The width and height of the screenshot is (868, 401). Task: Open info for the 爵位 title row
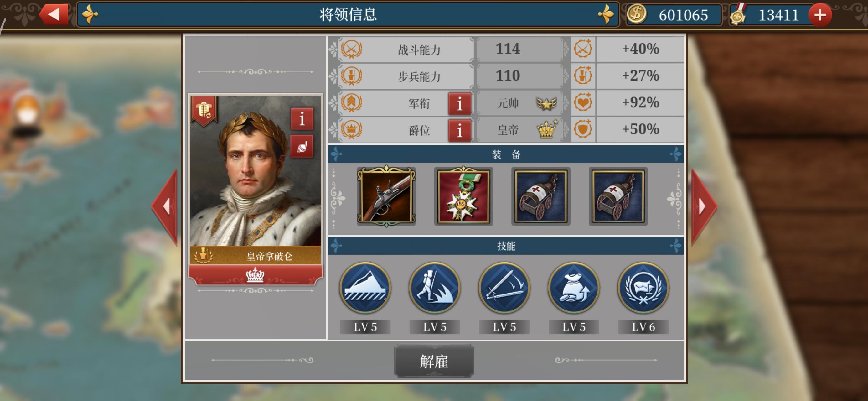[459, 130]
